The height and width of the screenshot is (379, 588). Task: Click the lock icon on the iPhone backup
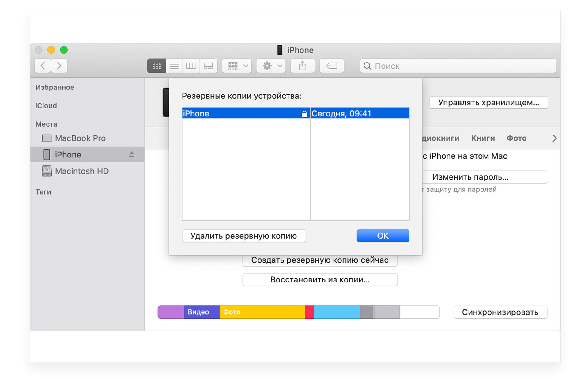(x=304, y=114)
